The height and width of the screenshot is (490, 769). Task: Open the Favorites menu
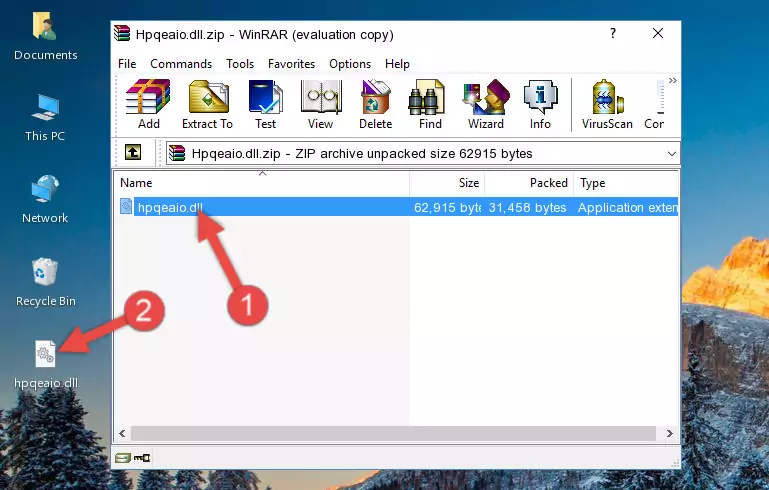click(x=291, y=64)
